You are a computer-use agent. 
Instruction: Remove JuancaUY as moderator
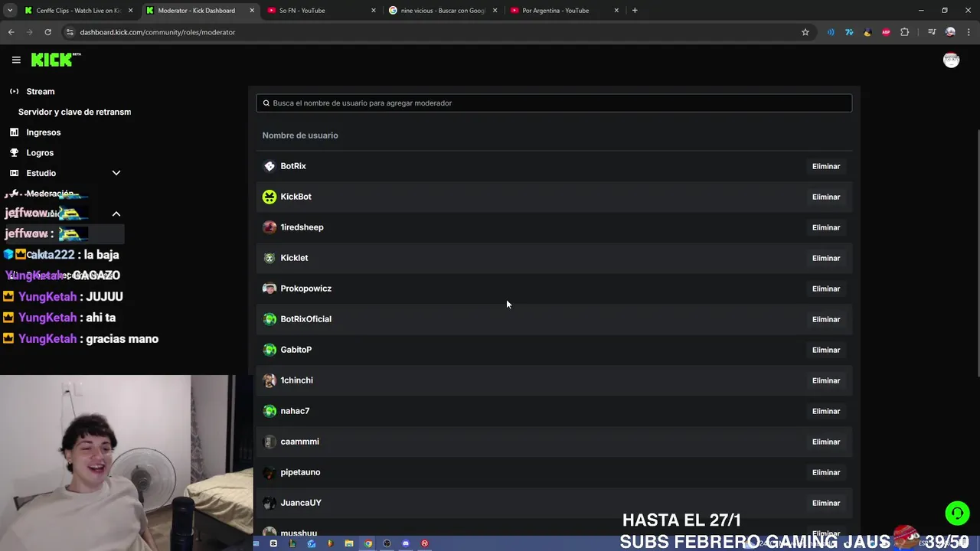point(826,503)
